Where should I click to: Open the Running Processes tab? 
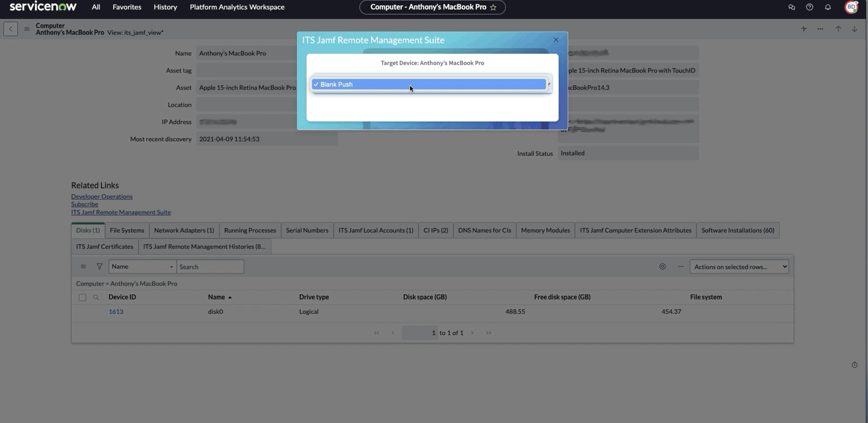[x=250, y=230]
